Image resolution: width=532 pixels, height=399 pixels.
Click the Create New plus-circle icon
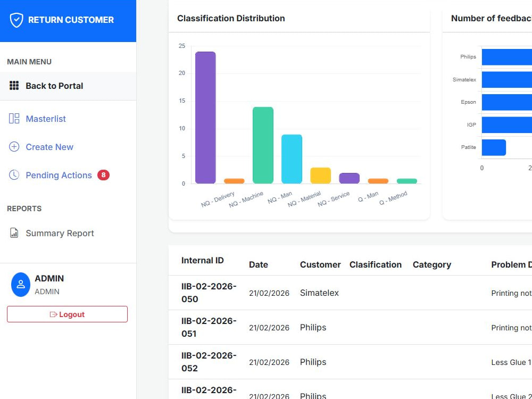(x=14, y=147)
